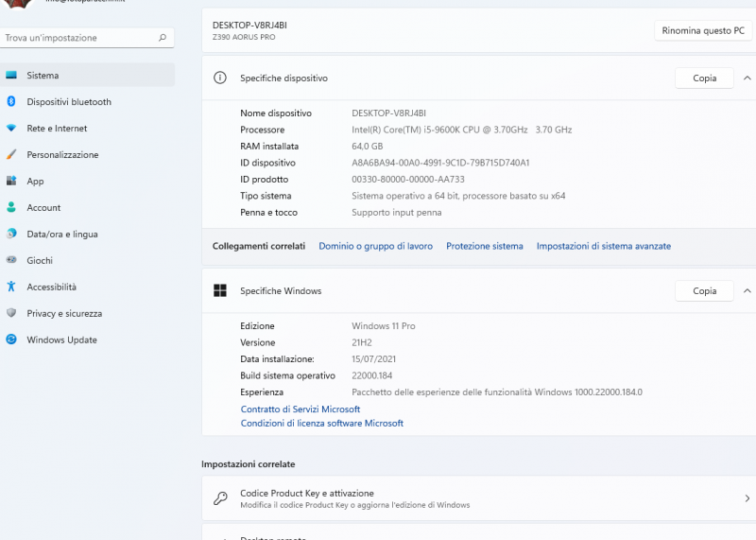Select Data/ora e lingua
The height and width of the screenshot is (540, 756).
[87, 234]
